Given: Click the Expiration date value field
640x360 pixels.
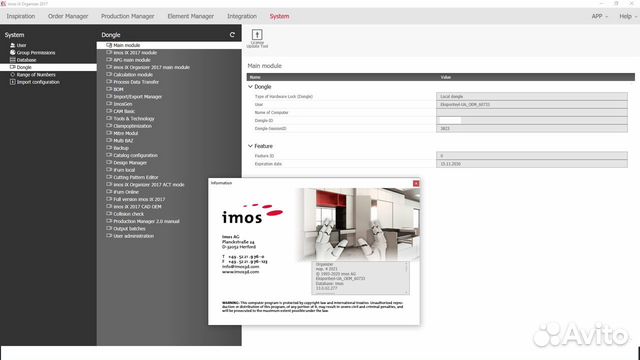Looking at the screenshot, I should coord(532,164).
